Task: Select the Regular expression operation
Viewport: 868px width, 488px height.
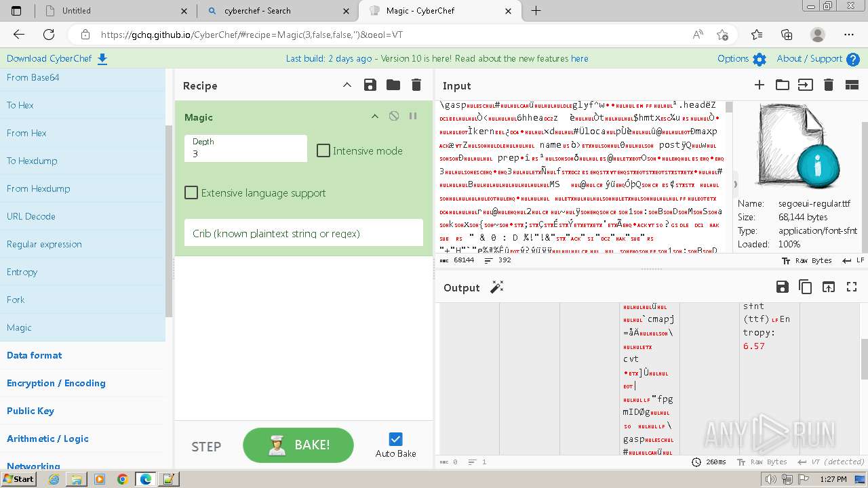Action: coord(83,244)
